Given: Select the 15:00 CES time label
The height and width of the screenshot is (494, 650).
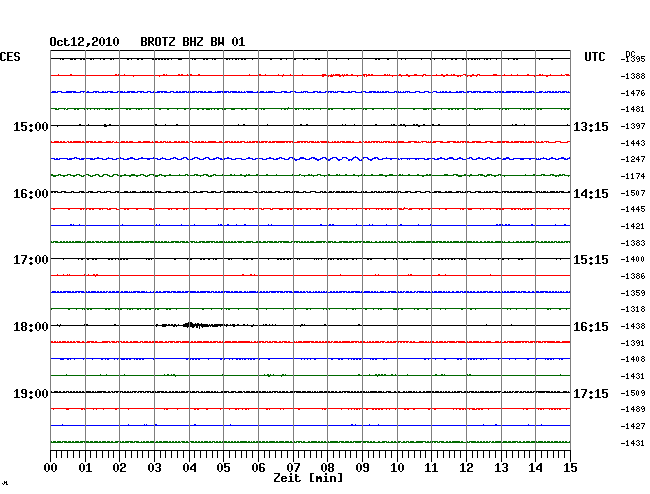Looking at the screenshot, I should [x=30, y=127].
